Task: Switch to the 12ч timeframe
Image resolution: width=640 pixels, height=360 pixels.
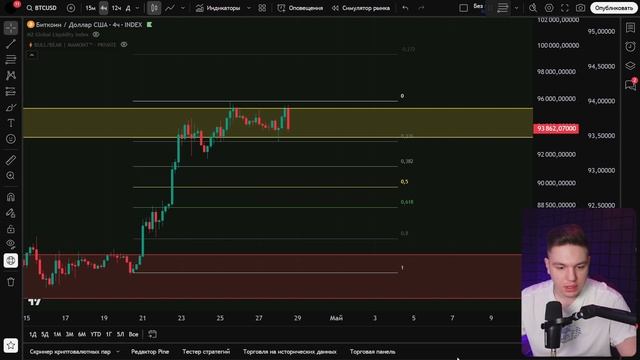Action: coord(116,8)
